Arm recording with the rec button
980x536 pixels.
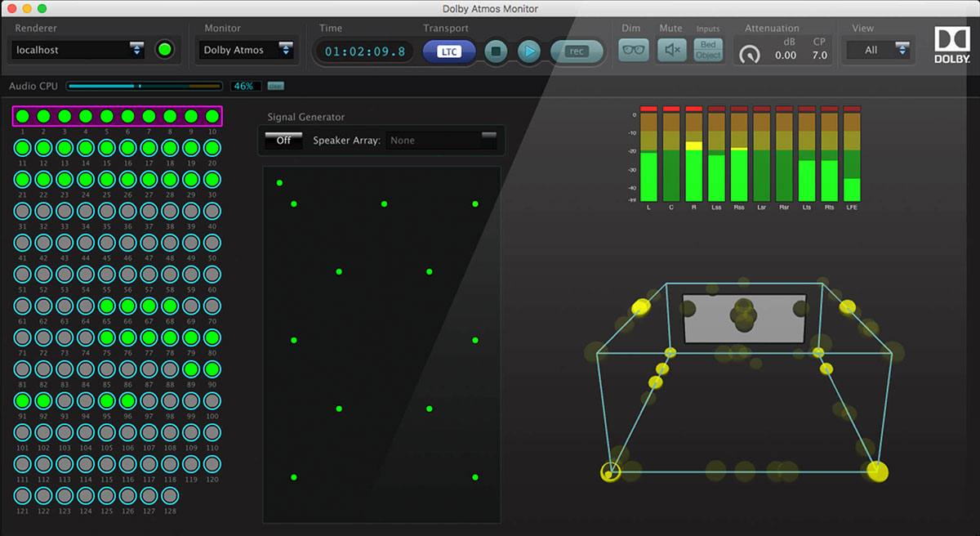click(x=577, y=51)
